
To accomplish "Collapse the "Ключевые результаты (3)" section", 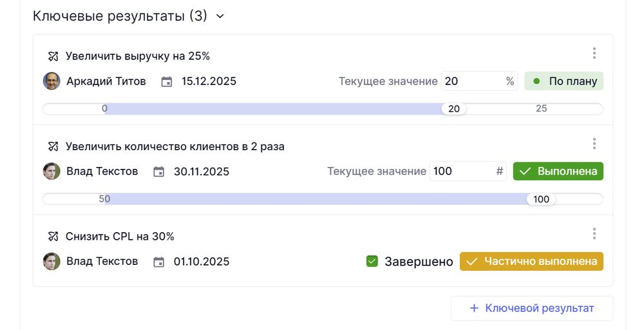I will click(220, 16).
